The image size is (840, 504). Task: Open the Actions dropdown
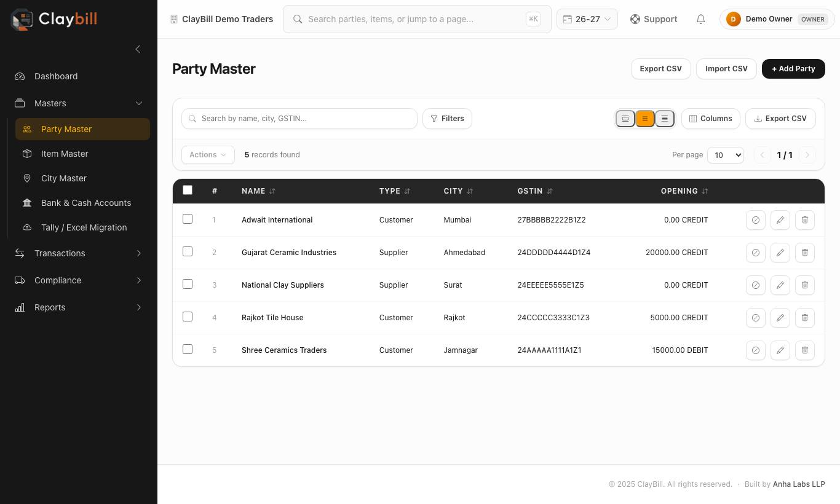click(208, 155)
